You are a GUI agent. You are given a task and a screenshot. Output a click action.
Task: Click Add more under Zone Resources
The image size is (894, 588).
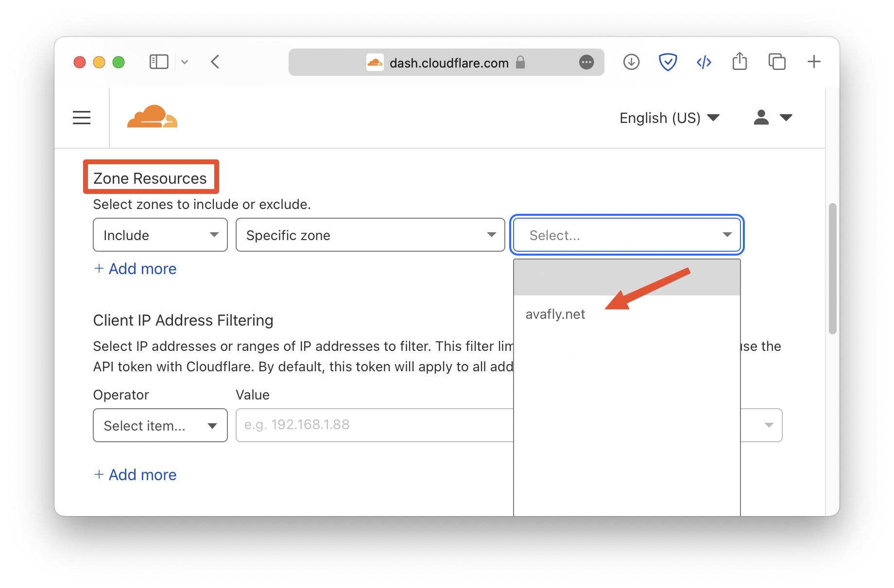point(135,269)
